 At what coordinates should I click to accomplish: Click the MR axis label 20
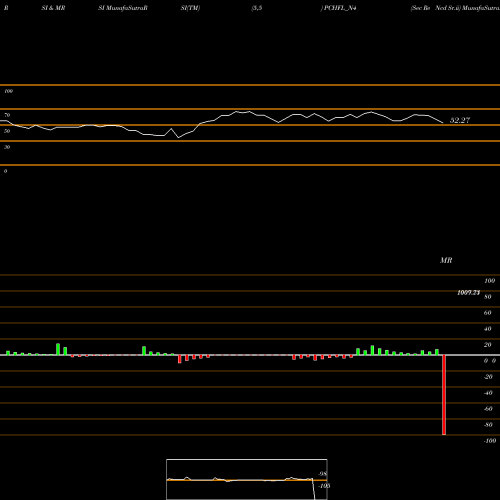point(488,345)
